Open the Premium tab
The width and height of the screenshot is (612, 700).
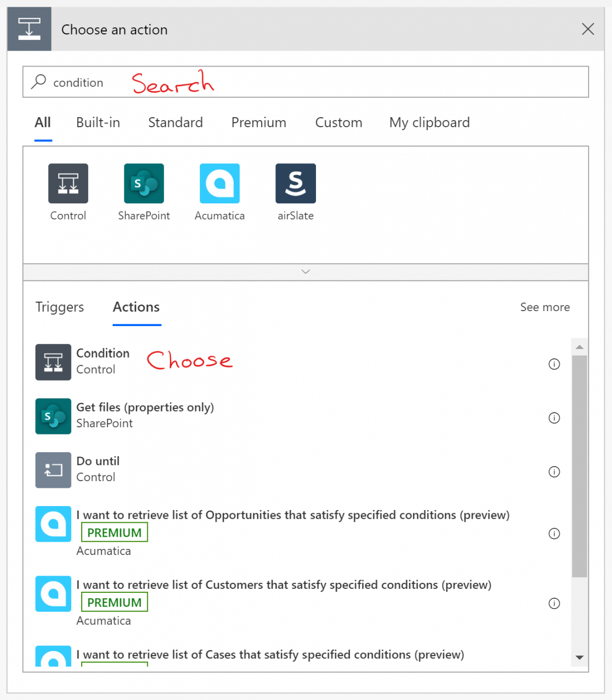coord(259,123)
